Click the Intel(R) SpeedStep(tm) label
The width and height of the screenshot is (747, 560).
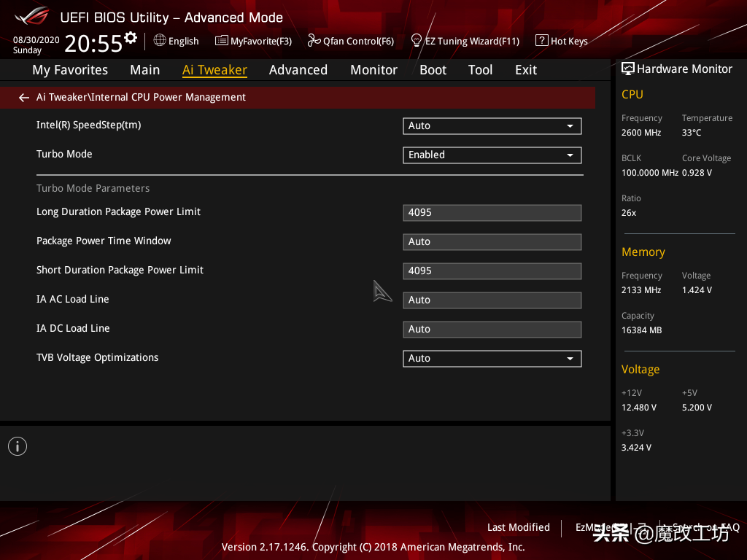coord(88,125)
